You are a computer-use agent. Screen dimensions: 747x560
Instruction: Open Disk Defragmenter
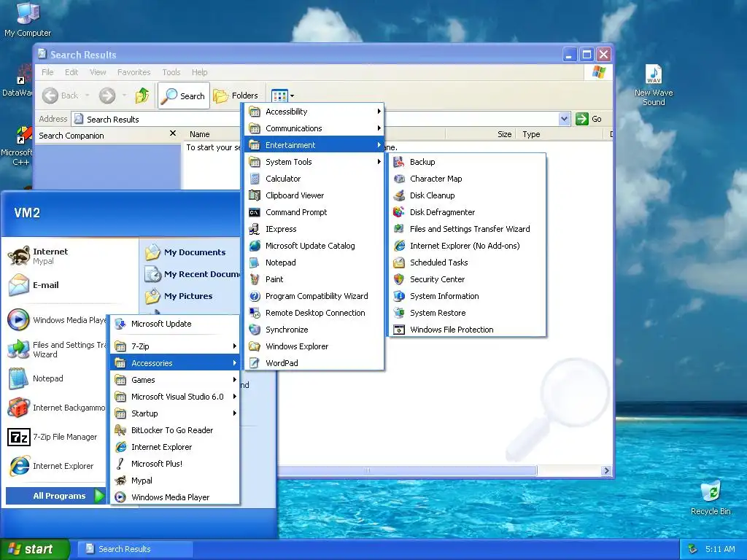click(467, 212)
